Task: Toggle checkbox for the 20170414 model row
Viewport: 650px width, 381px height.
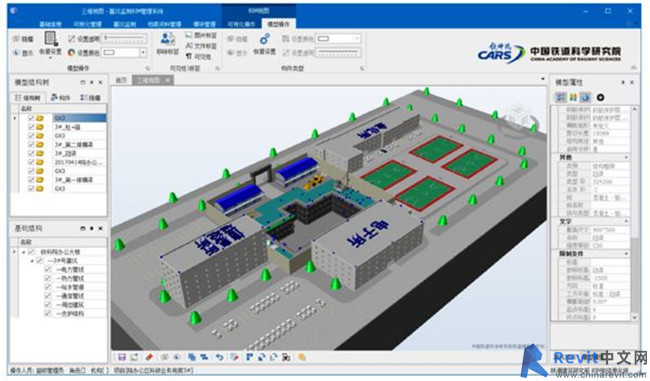Action: point(31,162)
